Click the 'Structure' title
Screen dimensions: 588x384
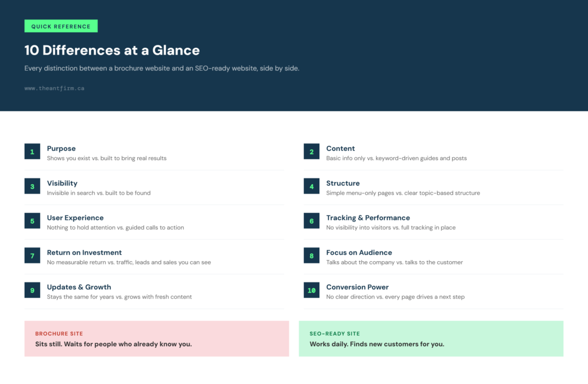(x=343, y=183)
